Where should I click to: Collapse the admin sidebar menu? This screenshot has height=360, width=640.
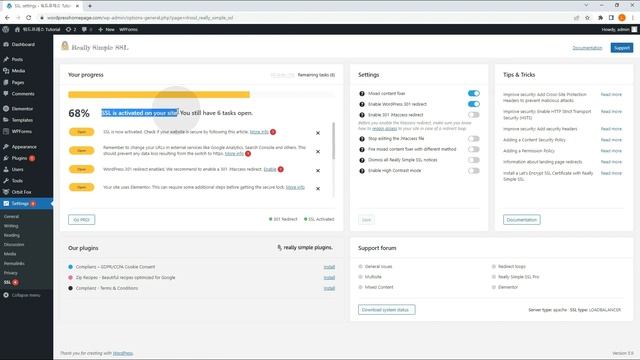click(22, 295)
